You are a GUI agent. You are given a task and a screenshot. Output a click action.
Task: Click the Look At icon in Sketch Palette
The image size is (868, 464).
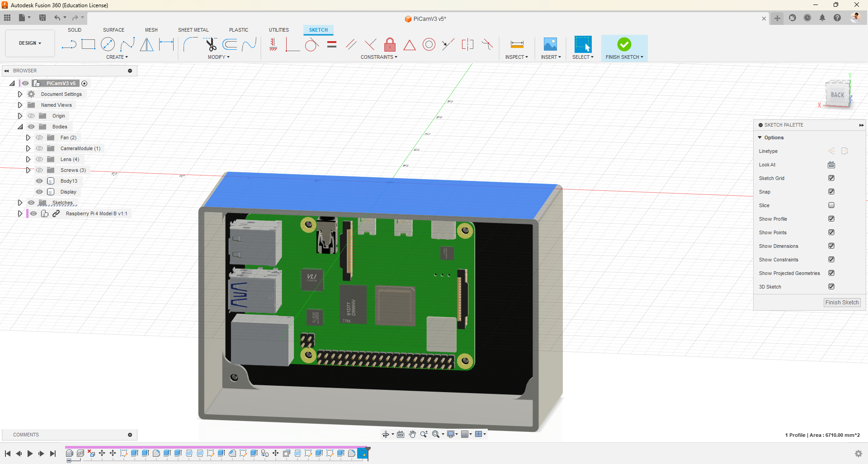click(x=831, y=165)
